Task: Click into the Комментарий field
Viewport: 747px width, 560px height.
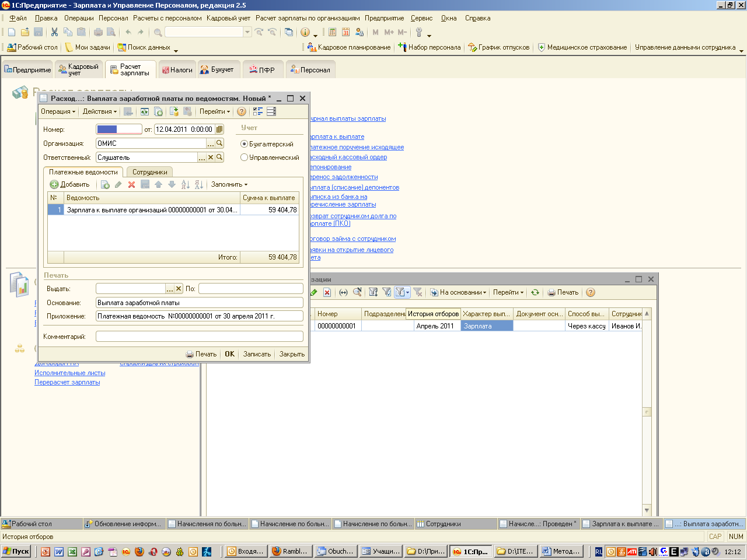Action: 200,337
